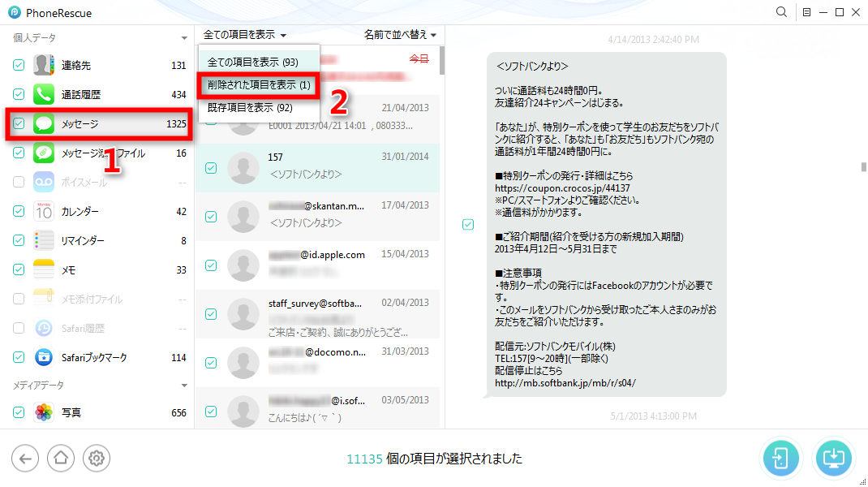868x487 pixels.
Task: Click the Notes (メモ) icon
Action: pyautogui.click(x=44, y=269)
